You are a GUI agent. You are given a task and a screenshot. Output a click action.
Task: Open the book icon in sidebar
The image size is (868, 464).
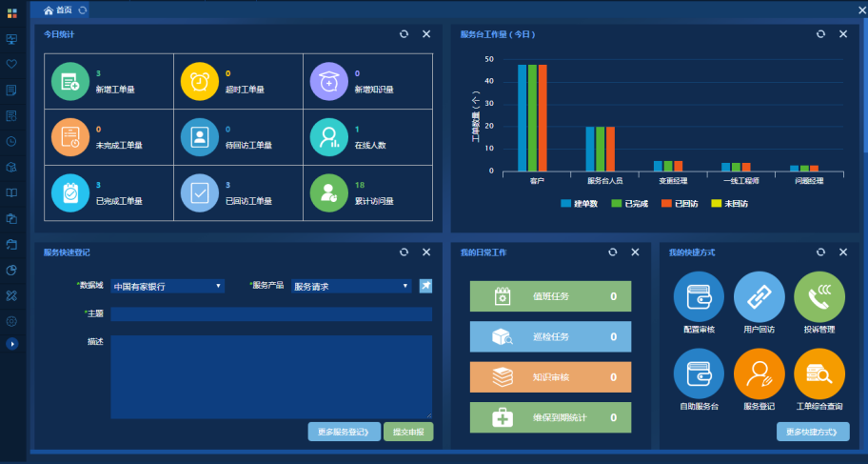point(11,192)
